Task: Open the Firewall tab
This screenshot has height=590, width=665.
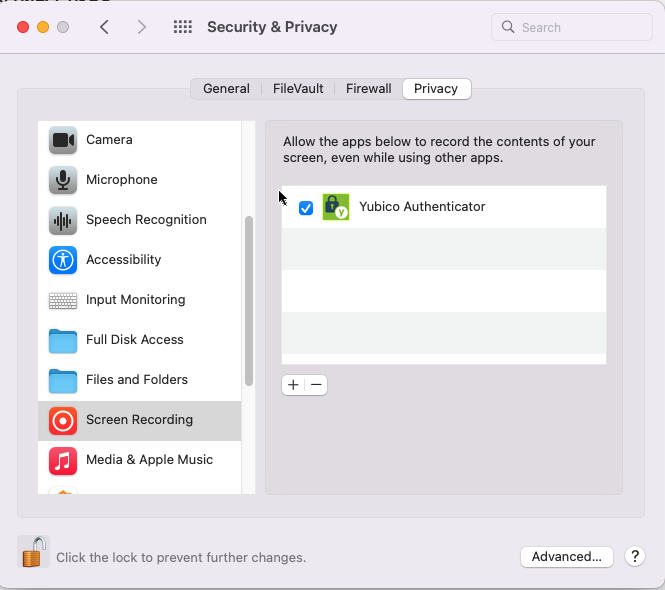Action: click(369, 89)
